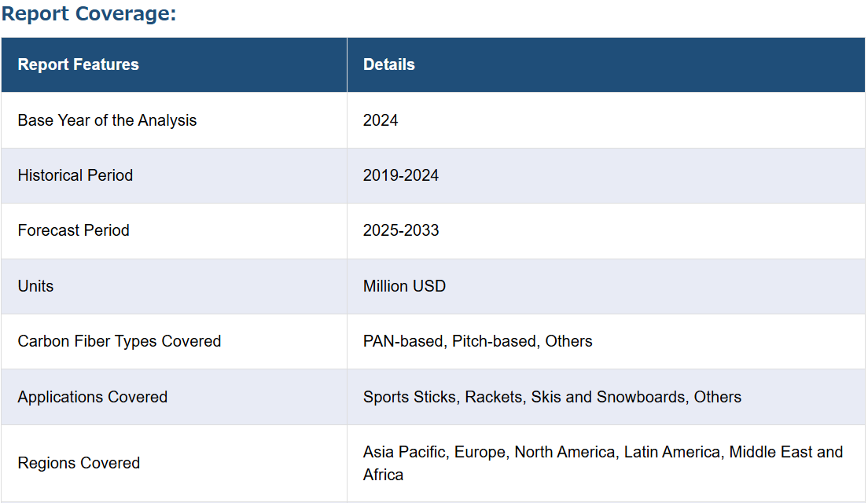This screenshot has width=868, height=503.
Task: Click the Report Coverage heading
Action: 89,13
